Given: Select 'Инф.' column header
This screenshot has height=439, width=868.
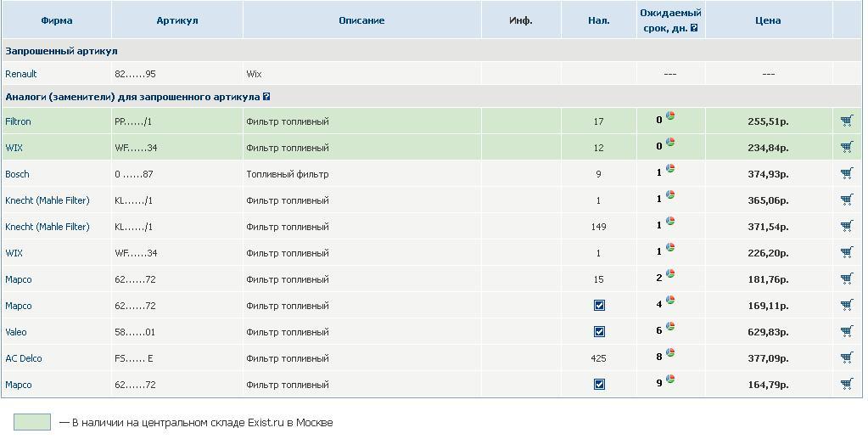Looking at the screenshot, I should click(520, 20).
